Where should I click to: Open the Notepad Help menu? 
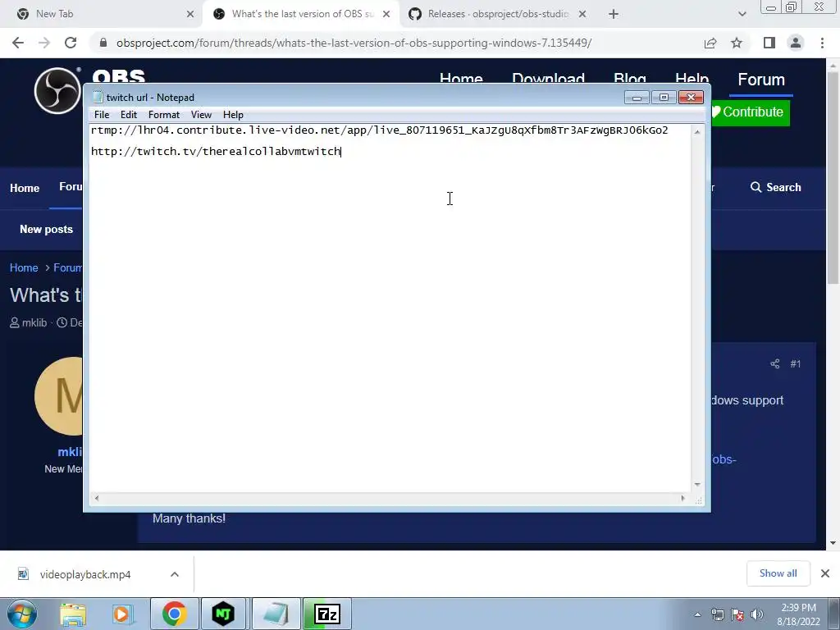pos(233,115)
